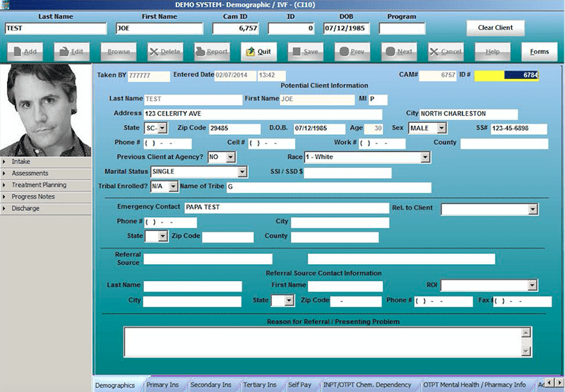Image resolution: width=565 pixels, height=392 pixels.
Task: Click the Address field
Action: [263, 114]
